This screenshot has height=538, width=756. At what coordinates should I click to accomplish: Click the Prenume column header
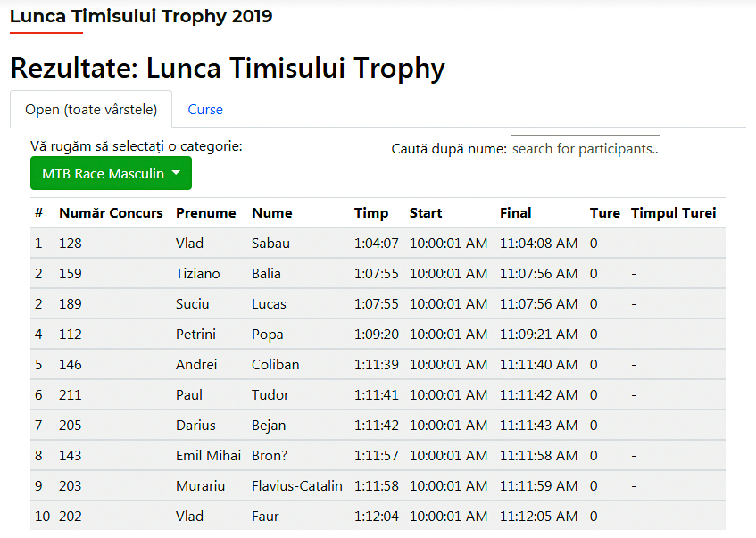(x=206, y=213)
